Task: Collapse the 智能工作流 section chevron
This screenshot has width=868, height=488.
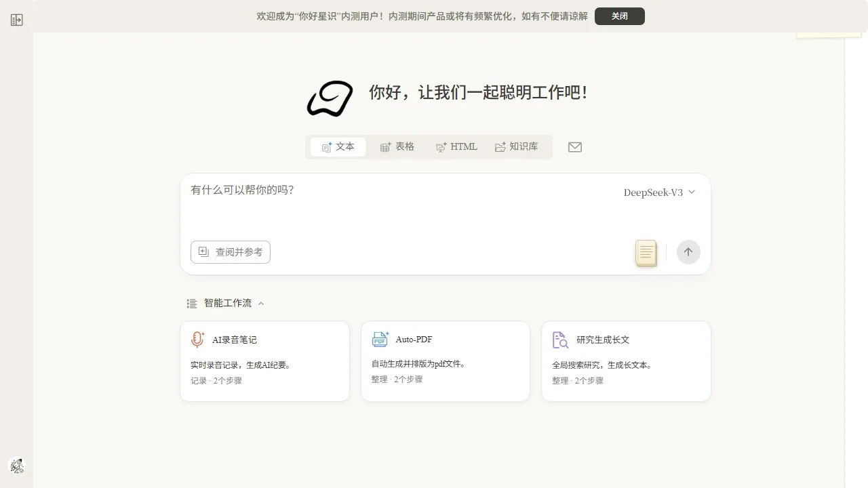Action: 261,304
